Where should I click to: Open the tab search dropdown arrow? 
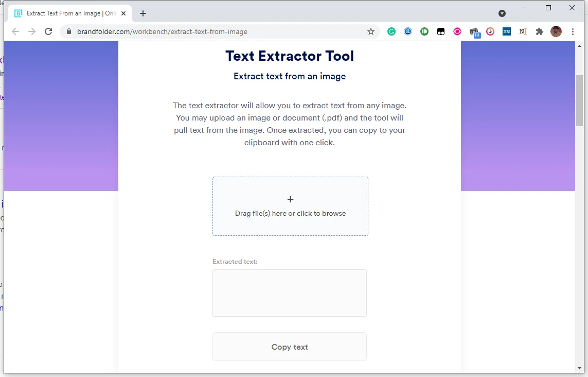pos(502,13)
